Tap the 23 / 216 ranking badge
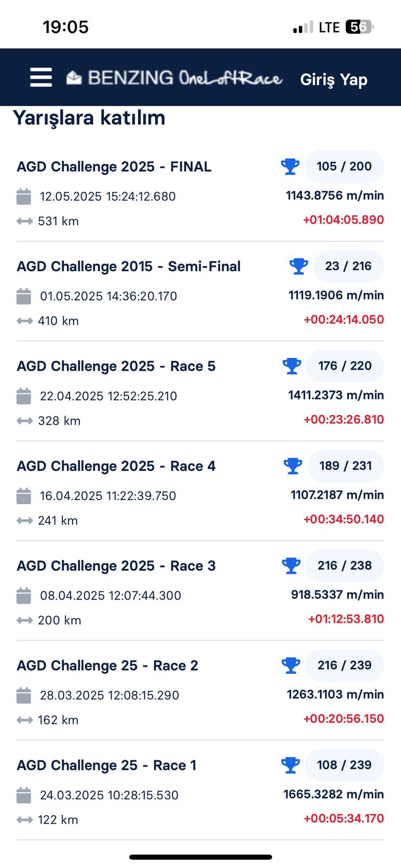 pos(348,266)
